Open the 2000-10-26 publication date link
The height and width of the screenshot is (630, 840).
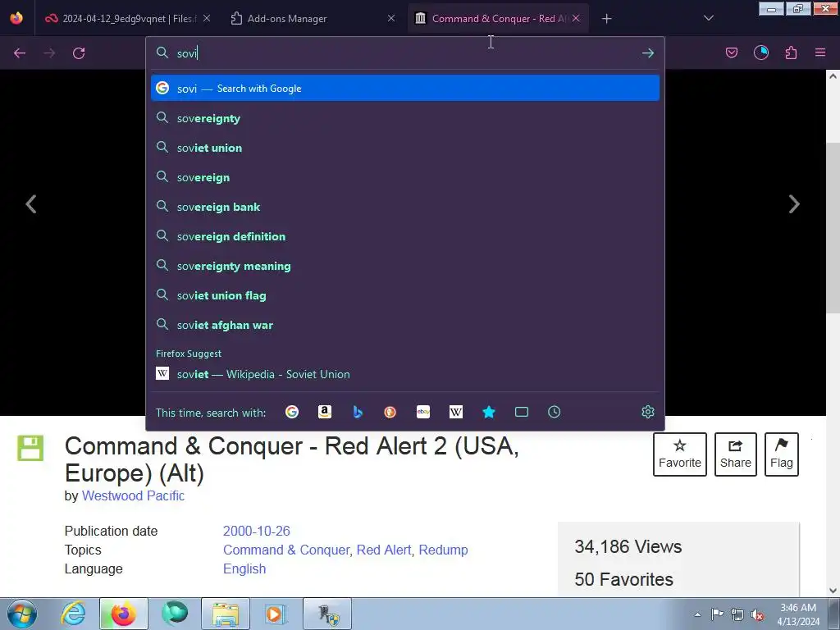256,531
